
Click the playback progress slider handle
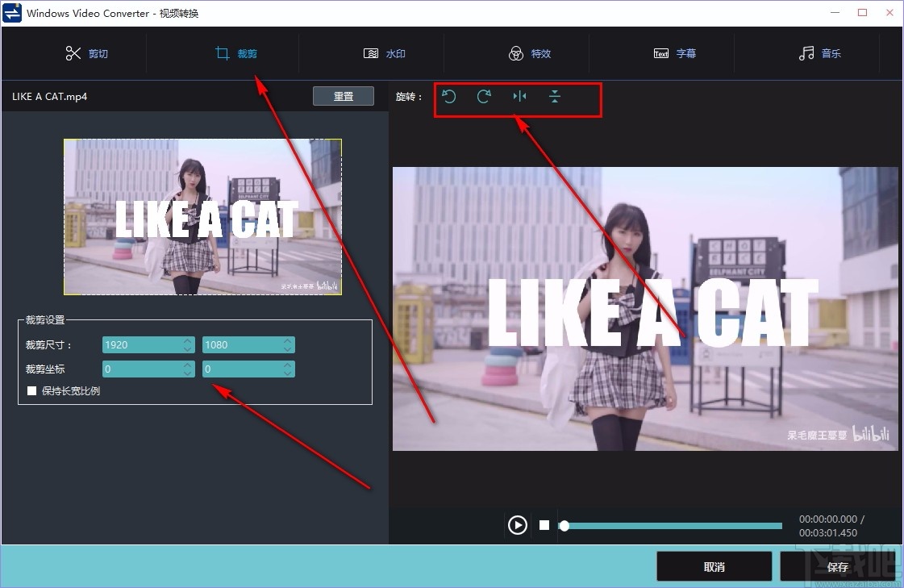[x=564, y=525]
